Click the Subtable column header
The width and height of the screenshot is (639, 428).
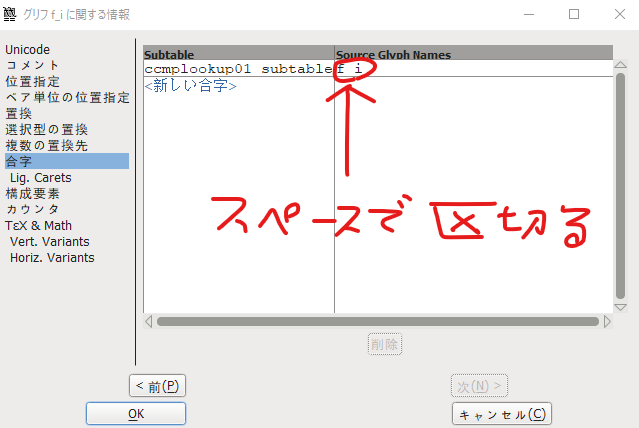click(x=239, y=53)
